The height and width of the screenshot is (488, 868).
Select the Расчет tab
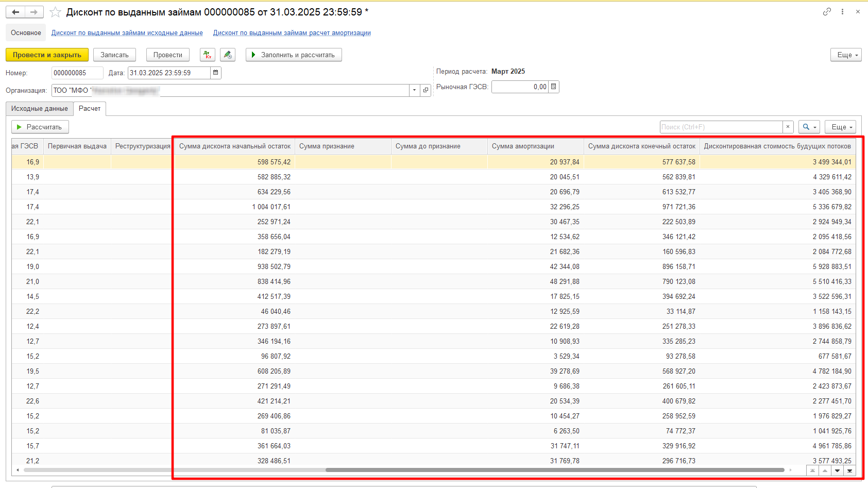[90, 109]
